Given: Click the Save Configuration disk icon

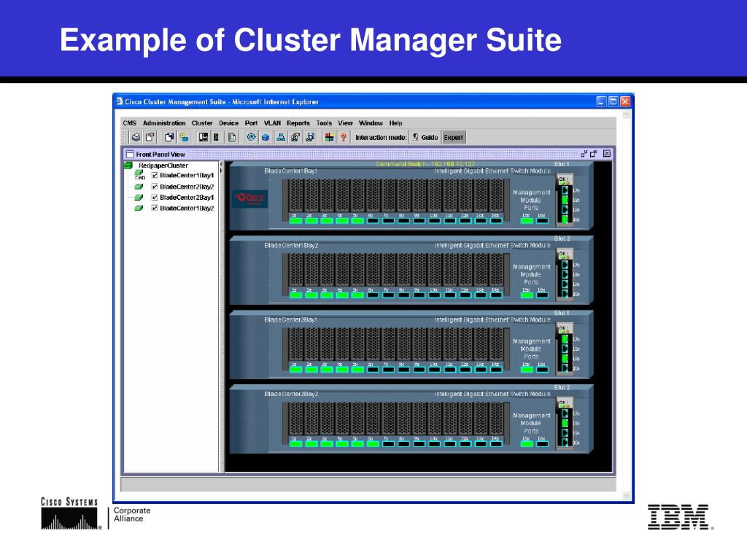Looking at the screenshot, I should [x=169, y=137].
